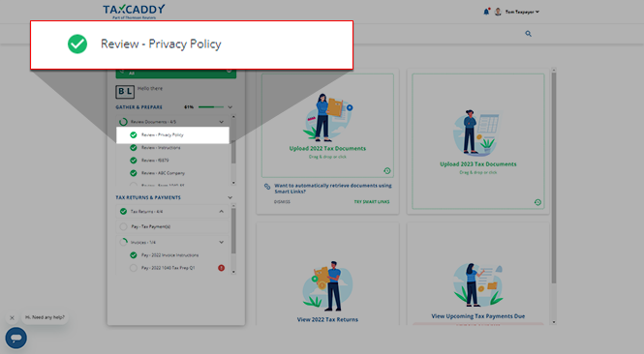Collapse the Gather & Prepare section
644x354 pixels.
[x=230, y=107]
